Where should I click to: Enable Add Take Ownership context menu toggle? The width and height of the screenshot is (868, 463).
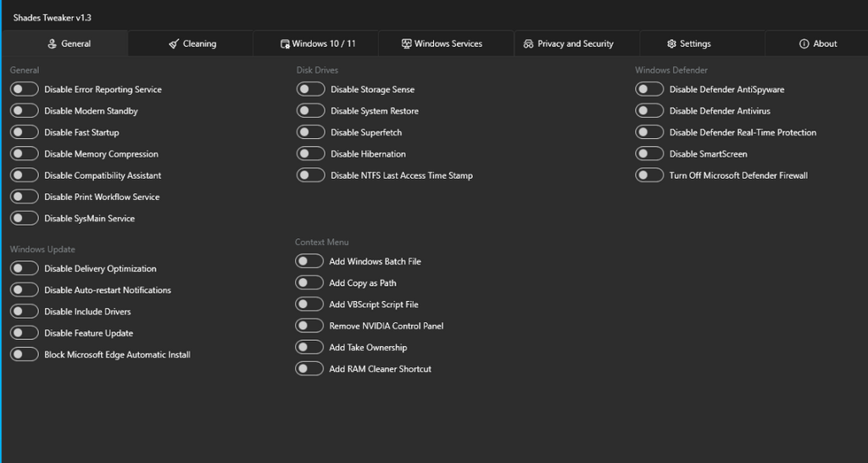coord(309,348)
